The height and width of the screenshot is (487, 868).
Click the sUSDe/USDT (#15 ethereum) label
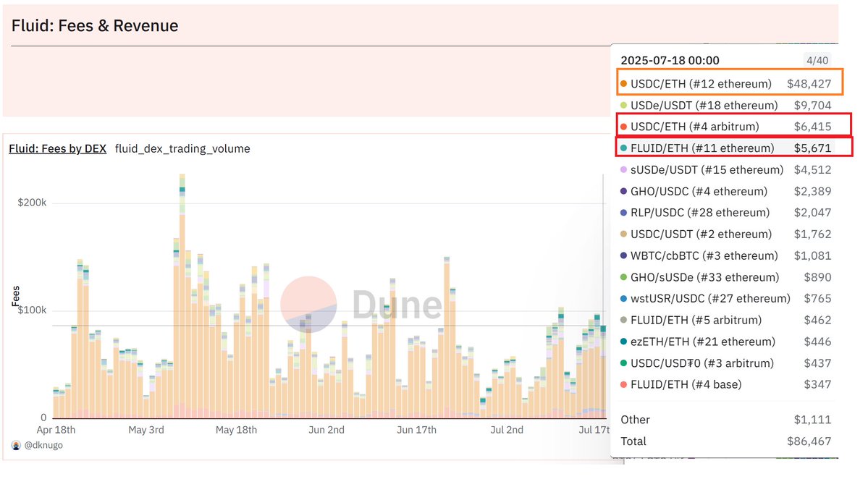point(707,170)
